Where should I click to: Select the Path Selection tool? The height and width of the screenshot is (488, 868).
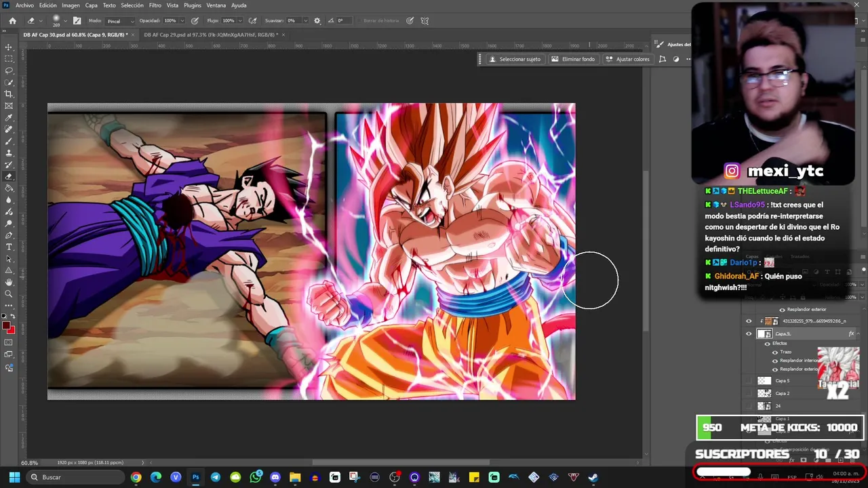click(9, 259)
